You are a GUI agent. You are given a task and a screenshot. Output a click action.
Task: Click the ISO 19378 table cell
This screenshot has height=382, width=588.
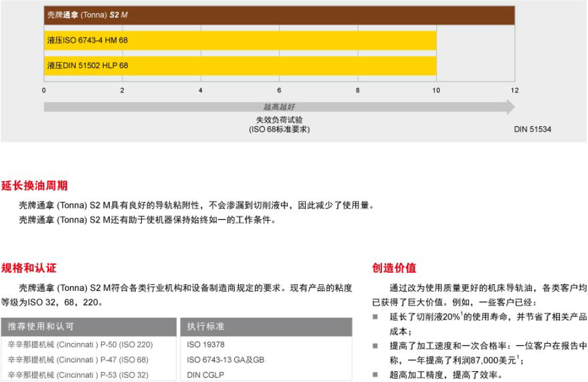click(x=206, y=344)
